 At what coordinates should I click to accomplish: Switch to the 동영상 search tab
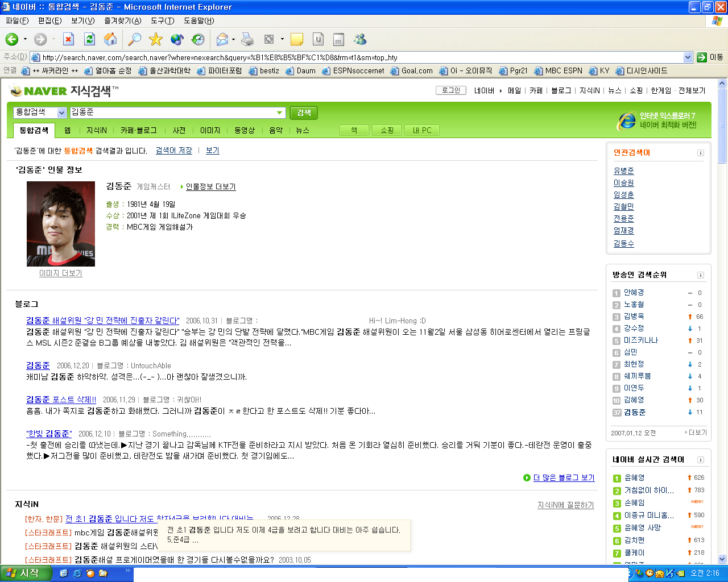[x=245, y=130]
